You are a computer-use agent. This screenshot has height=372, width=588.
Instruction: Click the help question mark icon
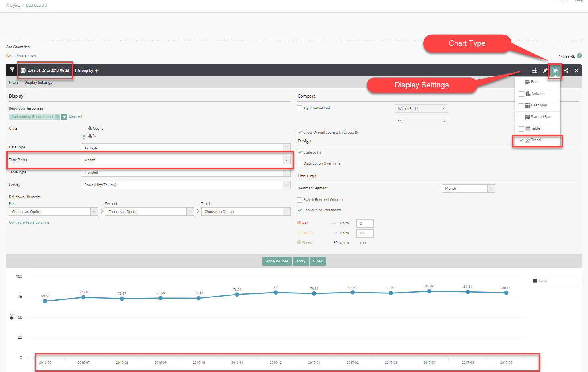click(579, 56)
